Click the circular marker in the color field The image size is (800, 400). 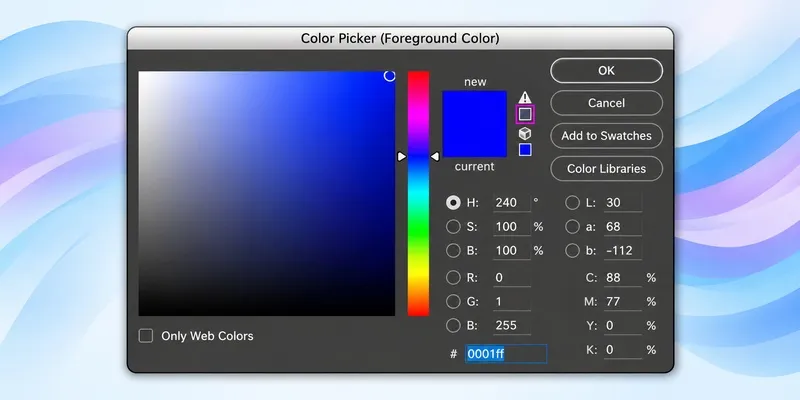point(389,76)
